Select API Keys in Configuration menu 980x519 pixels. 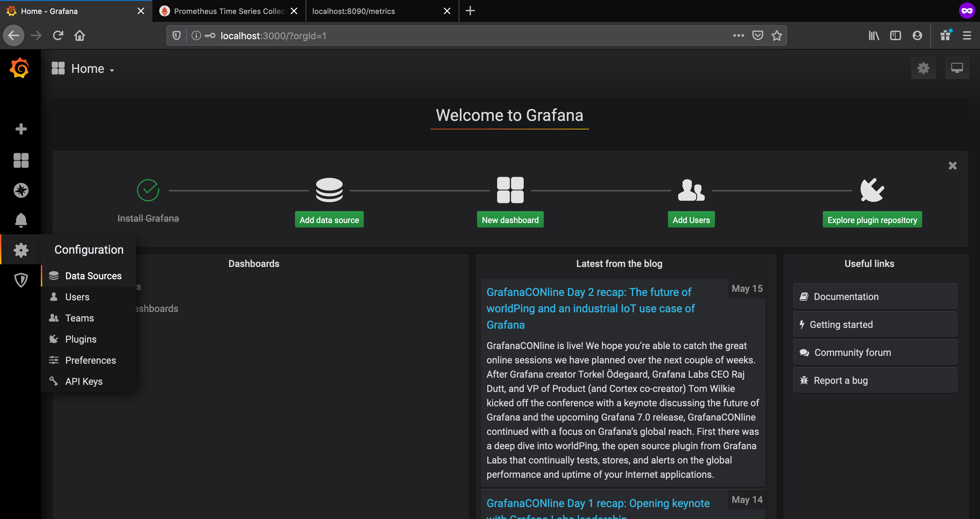[x=88, y=381]
